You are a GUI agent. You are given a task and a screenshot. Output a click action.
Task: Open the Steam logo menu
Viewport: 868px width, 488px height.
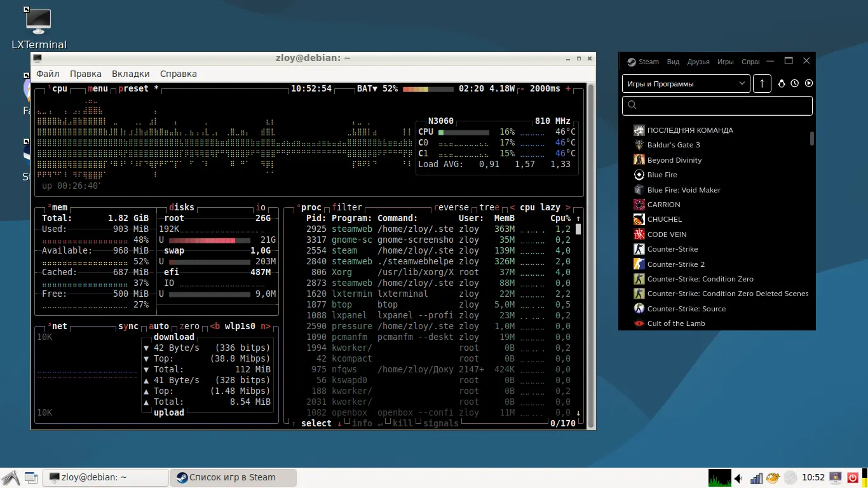(643, 62)
